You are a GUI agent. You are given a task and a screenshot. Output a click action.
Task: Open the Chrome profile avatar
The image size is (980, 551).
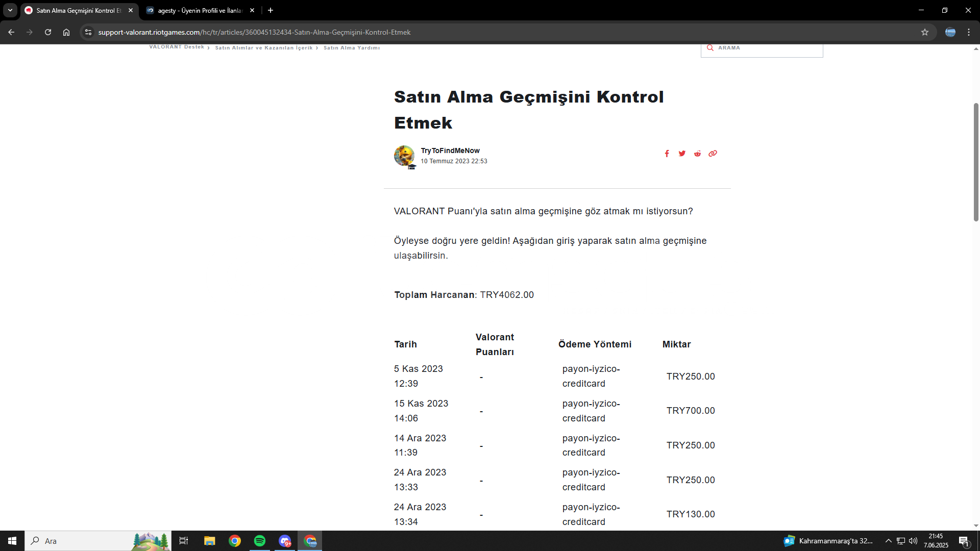950,32
